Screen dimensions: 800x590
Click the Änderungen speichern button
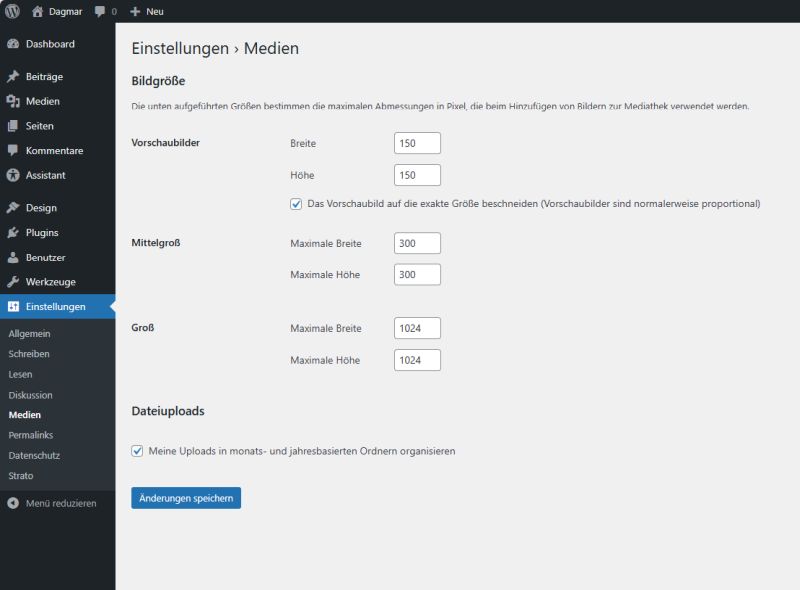pyautogui.click(x=186, y=498)
